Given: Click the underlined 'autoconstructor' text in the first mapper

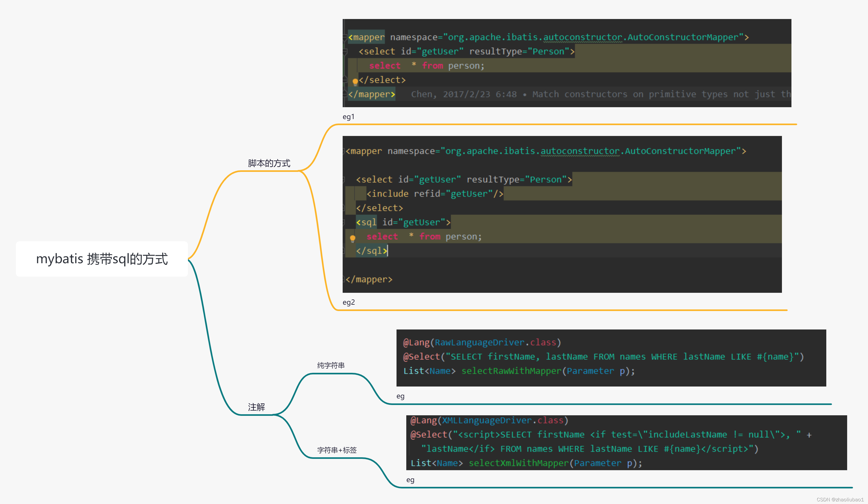Looking at the screenshot, I should 582,37.
